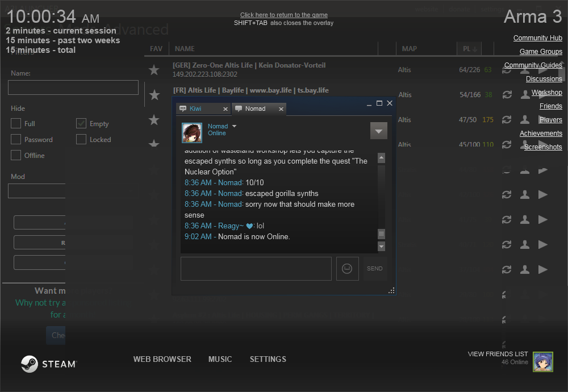Image resolution: width=568 pixels, height=392 pixels.
Task: Toggle the Locked hide checkbox
Action: point(81,140)
